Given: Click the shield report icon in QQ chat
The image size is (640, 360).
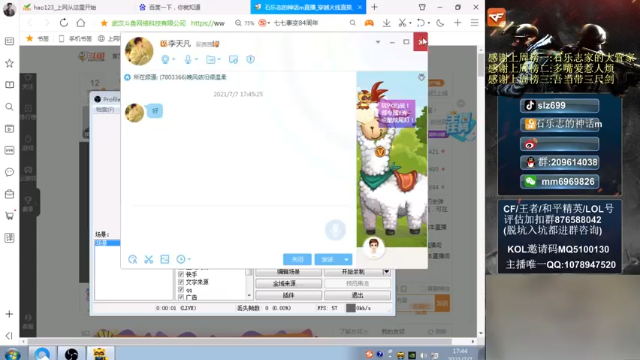Looking at the screenshot, I should point(250,60).
